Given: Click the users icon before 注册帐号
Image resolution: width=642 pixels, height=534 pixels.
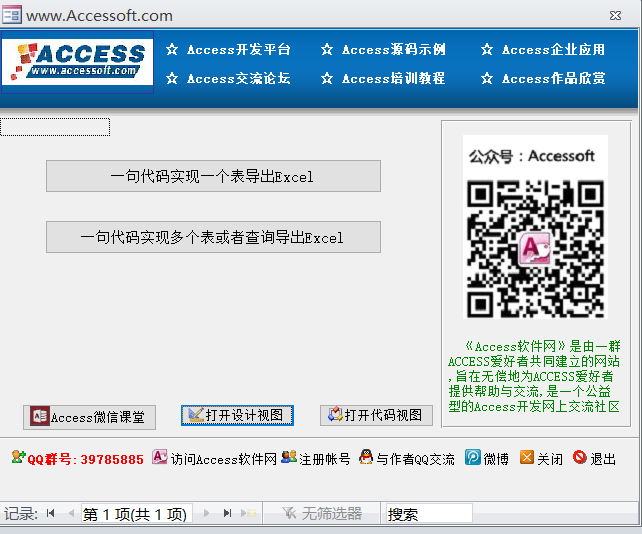Looking at the screenshot, I should (x=289, y=457).
